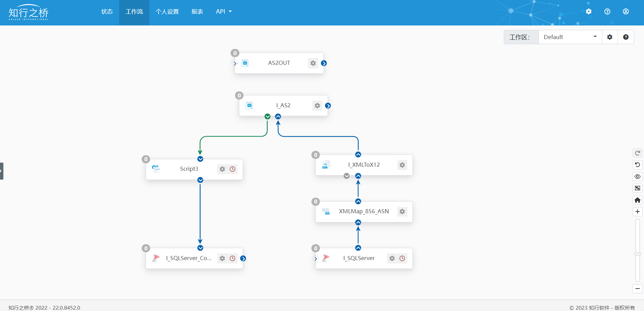Click SQL Server icon on I_SQLServer_Co...

(x=156, y=258)
